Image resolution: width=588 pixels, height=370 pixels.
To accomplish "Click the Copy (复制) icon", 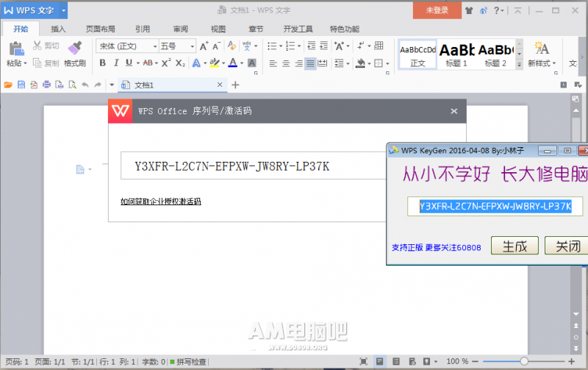I will (37, 63).
